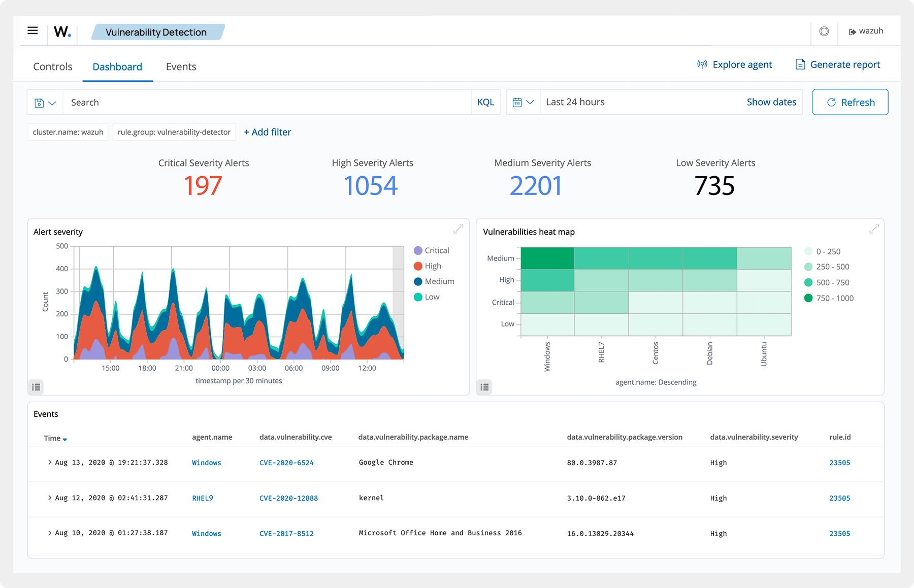Click inside the KQL search field
Image resolution: width=914 pixels, height=588 pixels.
254,102
